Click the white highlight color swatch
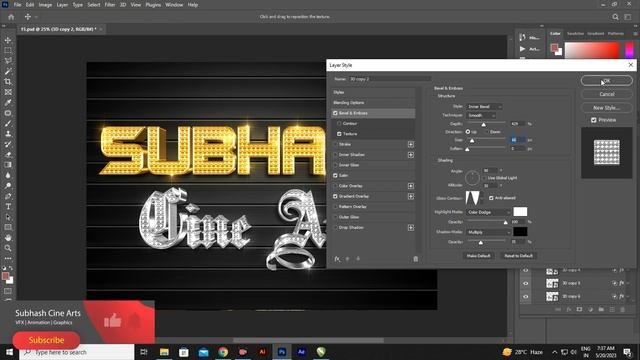Screen dimensions: 640x360 [520, 212]
